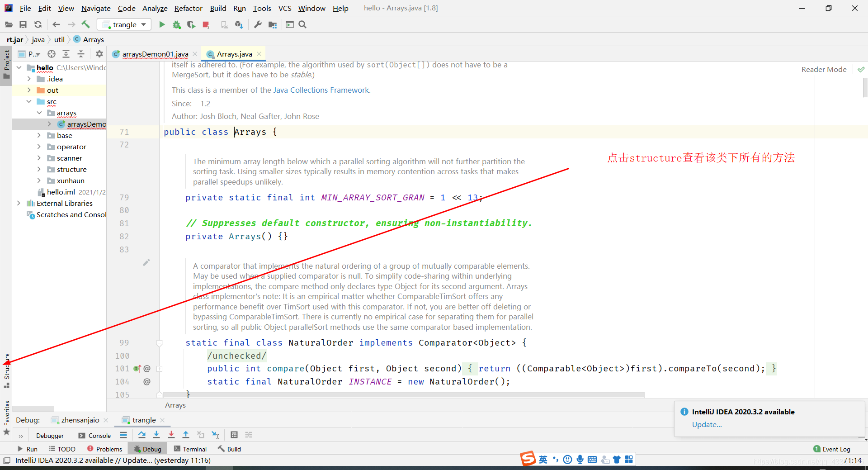Select the scanner package
The height and width of the screenshot is (470, 868).
(x=69, y=158)
